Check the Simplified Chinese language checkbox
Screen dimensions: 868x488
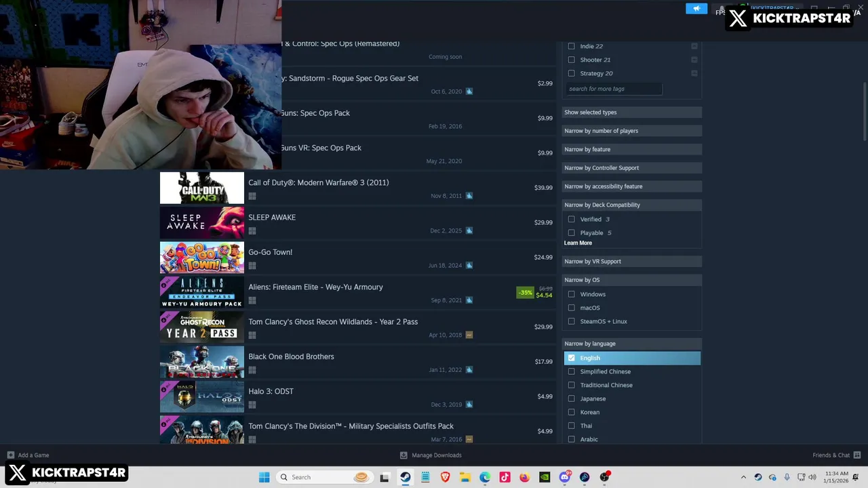[571, 371]
